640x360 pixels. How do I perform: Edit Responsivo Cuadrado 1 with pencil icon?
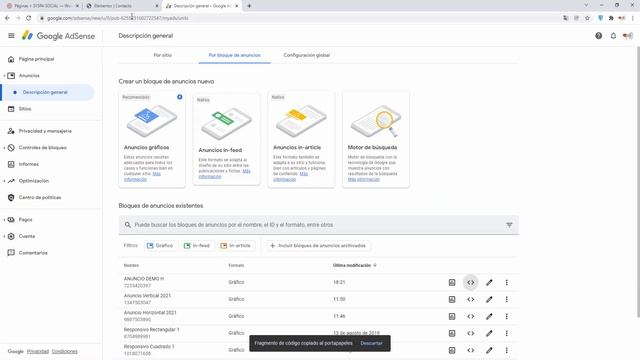tap(489, 350)
